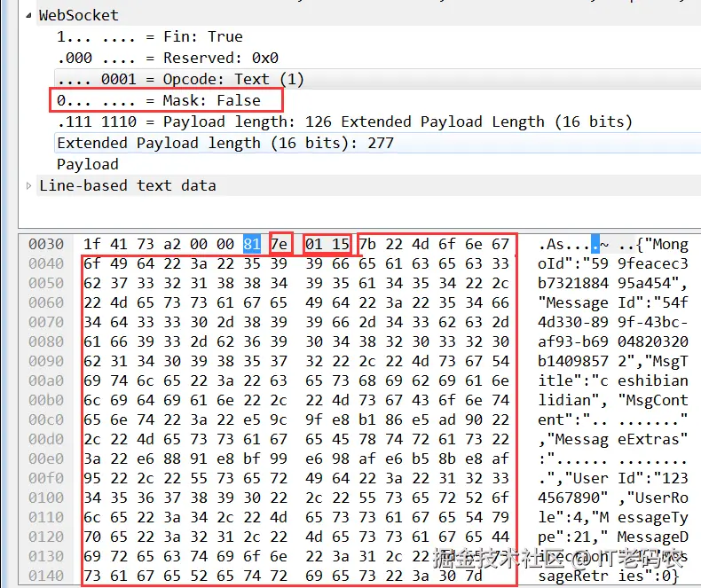Screen dimensions: 701x588
Task: Click offset label 00d0
Action: point(46,439)
